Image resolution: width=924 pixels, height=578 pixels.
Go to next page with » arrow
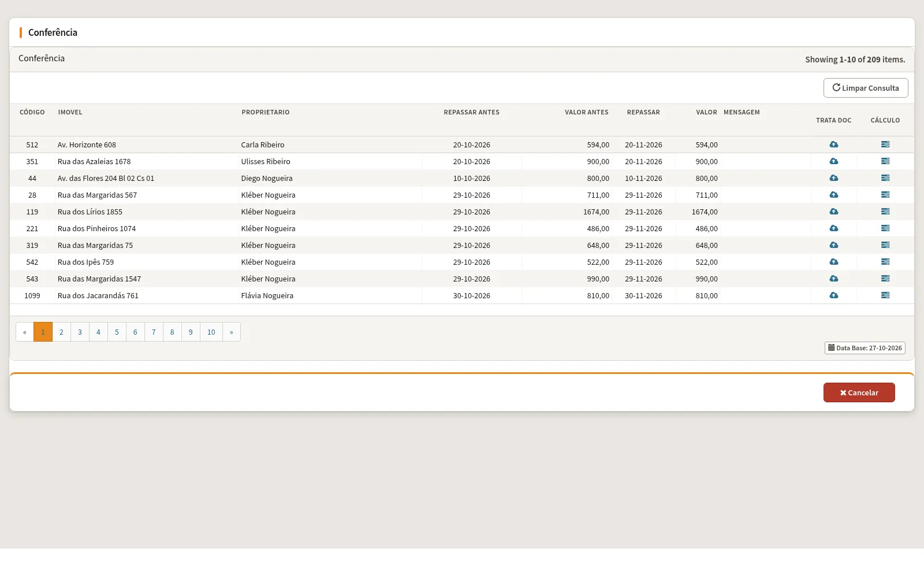(232, 332)
